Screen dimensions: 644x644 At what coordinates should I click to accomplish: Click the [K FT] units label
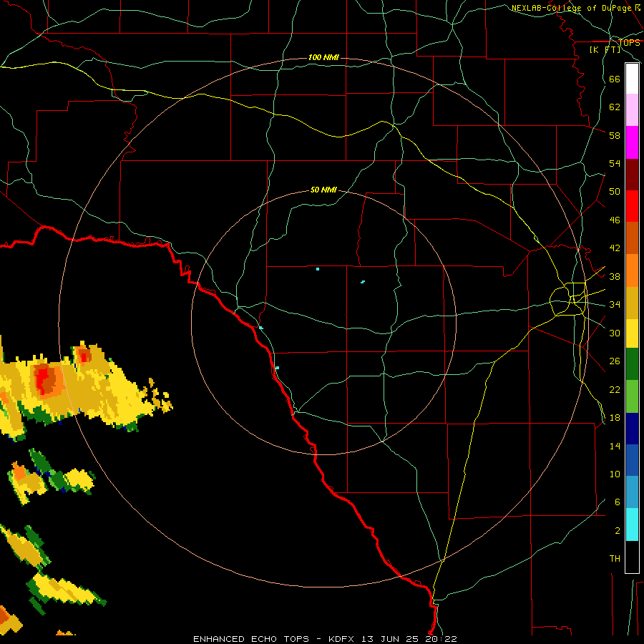(x=605, y=49)
